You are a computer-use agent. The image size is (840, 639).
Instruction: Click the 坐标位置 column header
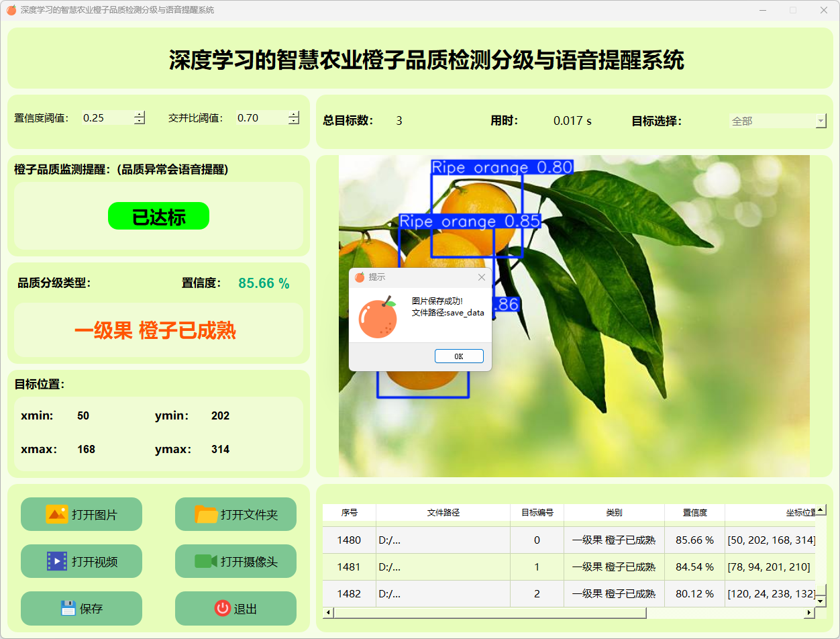click(770, 512)
